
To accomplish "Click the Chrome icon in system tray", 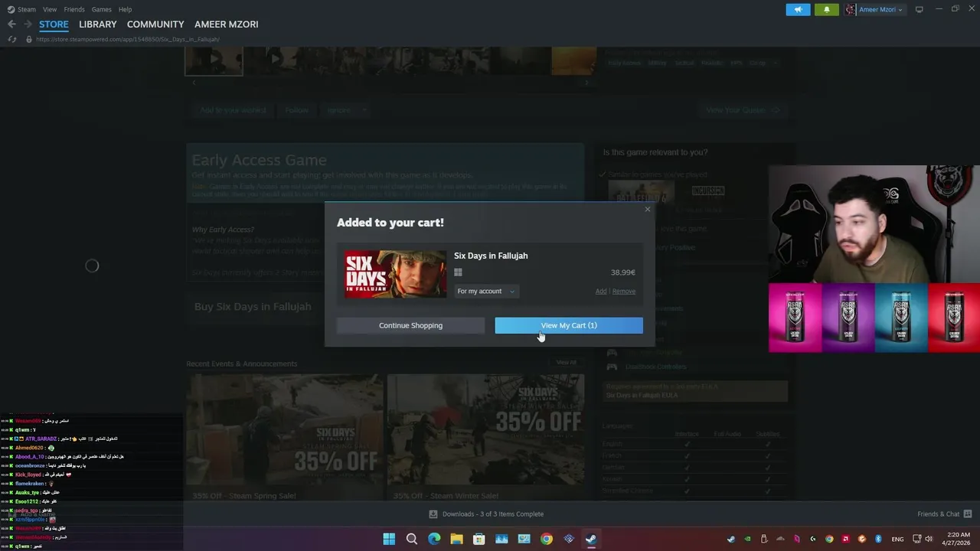I will pyautogui.click(x=829, y=539).
